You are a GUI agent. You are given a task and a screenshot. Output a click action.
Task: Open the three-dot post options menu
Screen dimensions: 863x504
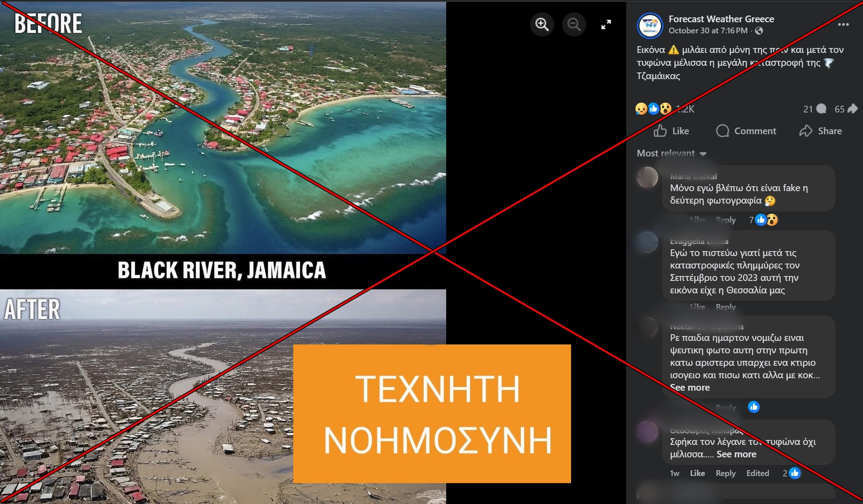pos(843,24)
